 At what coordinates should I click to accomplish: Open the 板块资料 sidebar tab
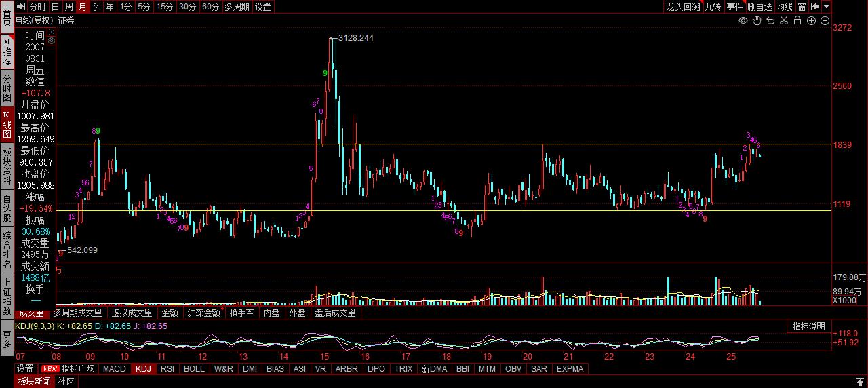pyautogui.click(x=7, y=167)
